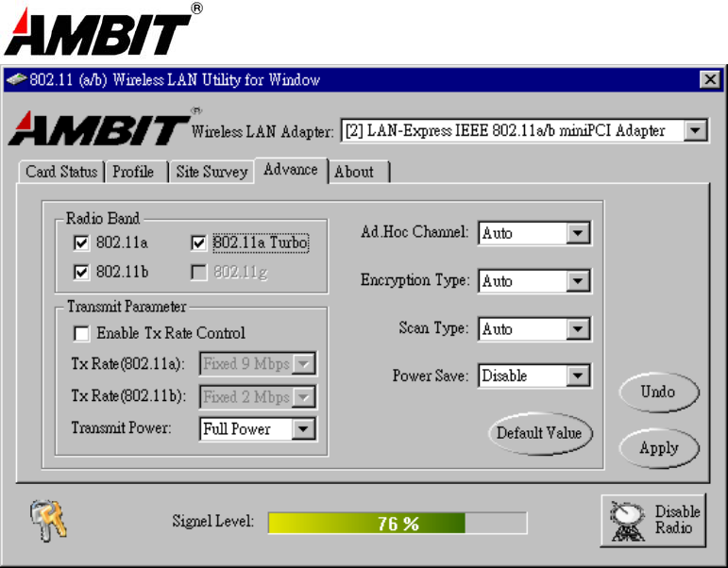The image size is (728, 568).
Task: Click the Wireless LAN Adapter label
Action: (262, 132)
